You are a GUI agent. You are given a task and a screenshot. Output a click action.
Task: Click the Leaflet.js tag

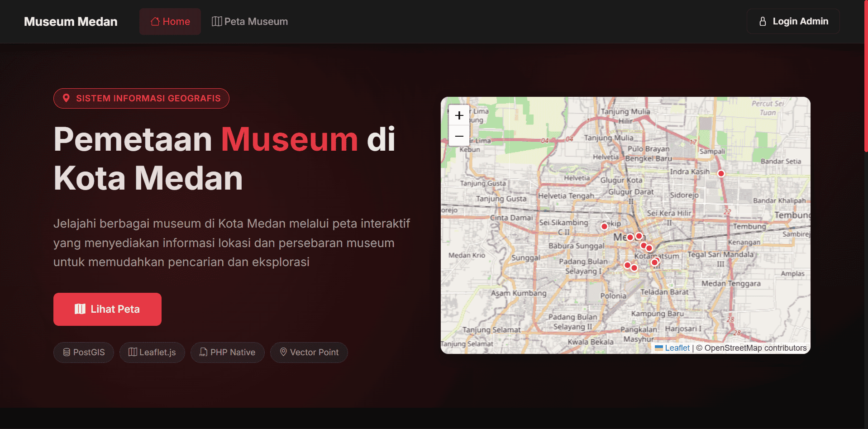click(152, 352)
